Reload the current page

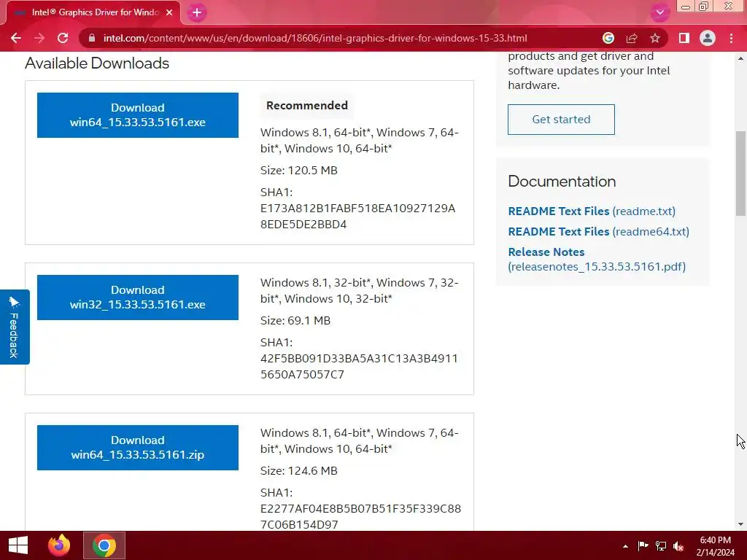coord(63,38)
